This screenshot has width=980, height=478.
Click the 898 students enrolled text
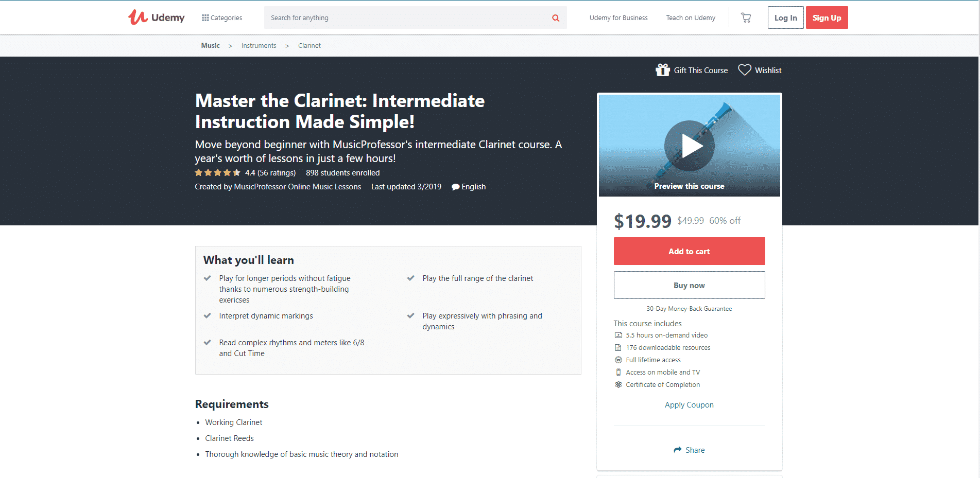point(342,173)
